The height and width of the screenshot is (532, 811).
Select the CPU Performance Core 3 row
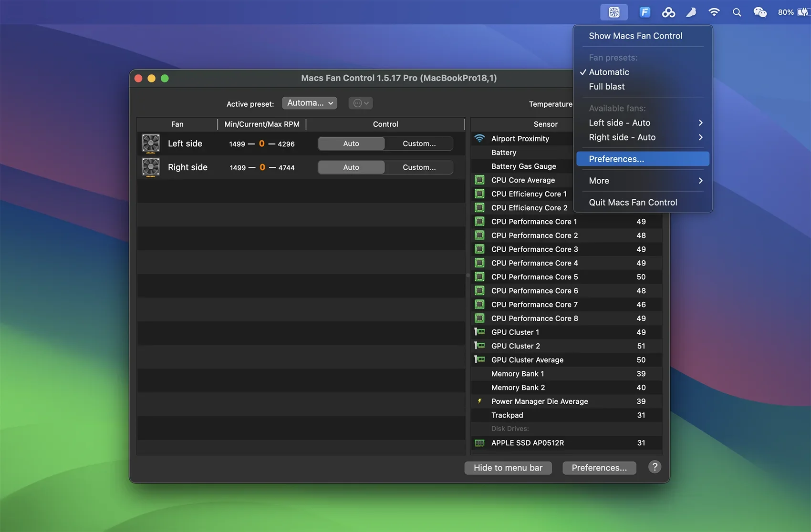point(566,249)
